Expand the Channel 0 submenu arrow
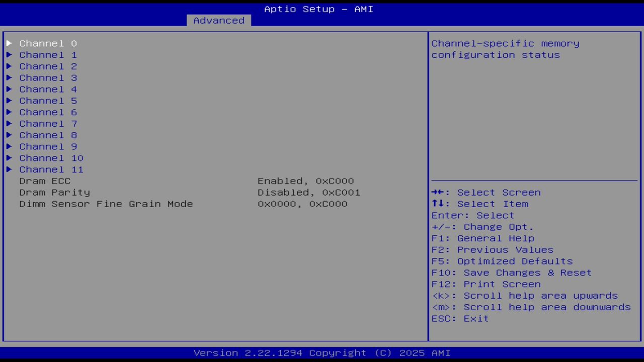The height and width of the screenshot is (362, 644). click(9, 43)
